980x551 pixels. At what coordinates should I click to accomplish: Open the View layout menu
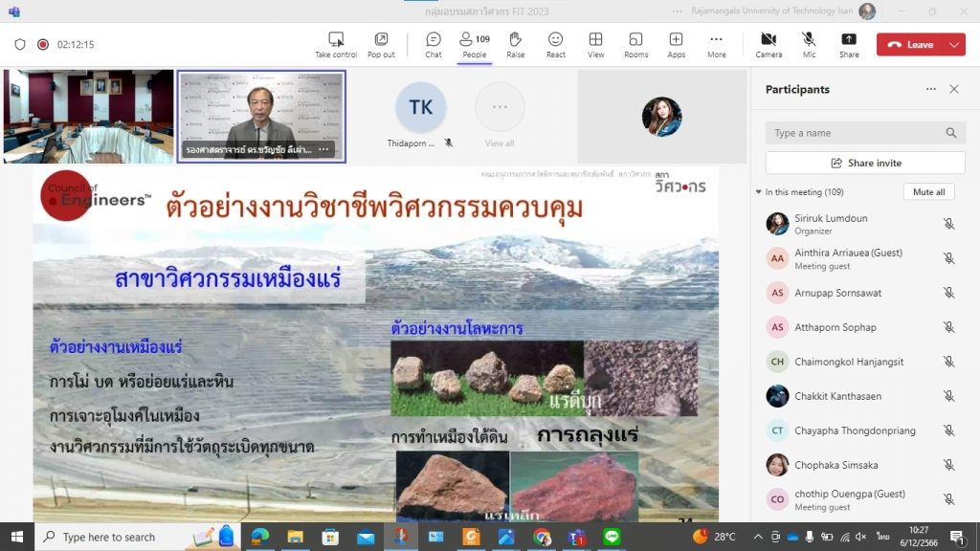[595, 44]
